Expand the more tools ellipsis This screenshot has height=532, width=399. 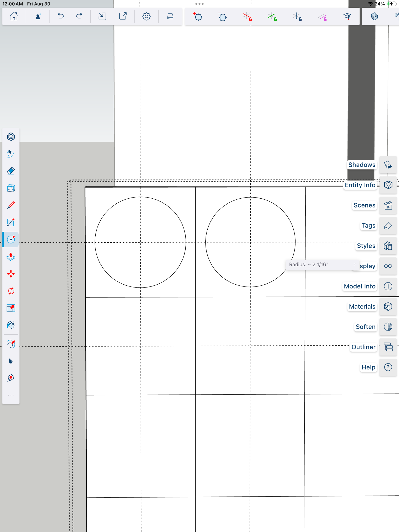tap(11, 395)
